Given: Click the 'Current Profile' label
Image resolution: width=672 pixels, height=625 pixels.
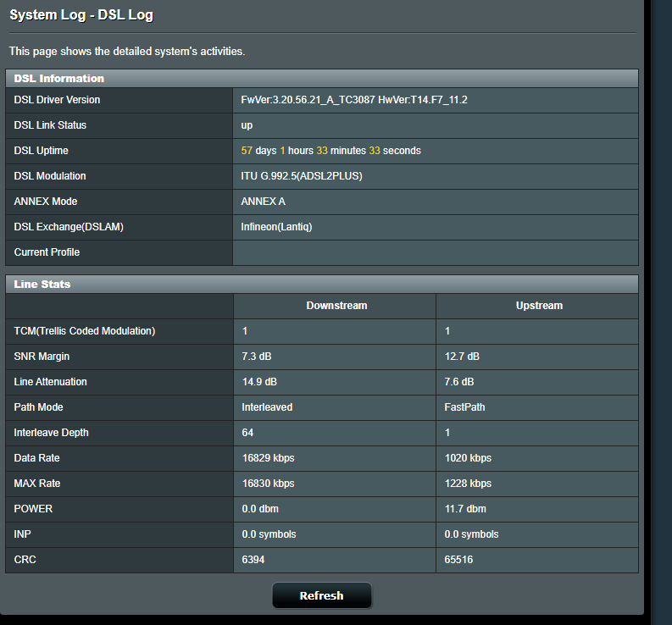Looking at the screenshot, I should pyautogui.click(x=47, y=252).
